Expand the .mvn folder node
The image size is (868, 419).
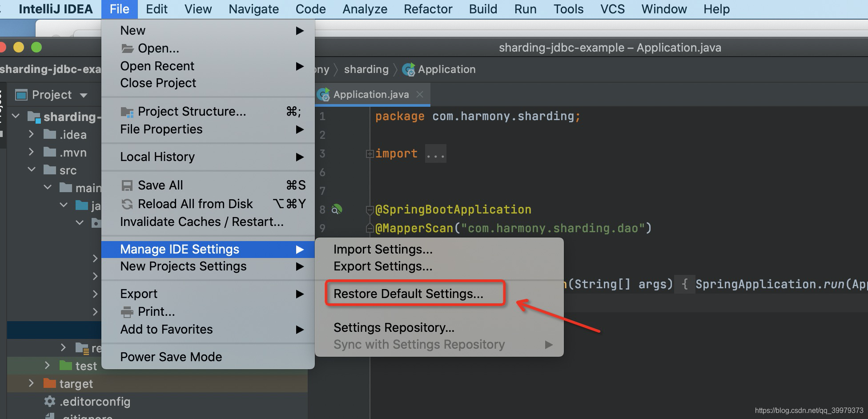click(x=31, y=152)
